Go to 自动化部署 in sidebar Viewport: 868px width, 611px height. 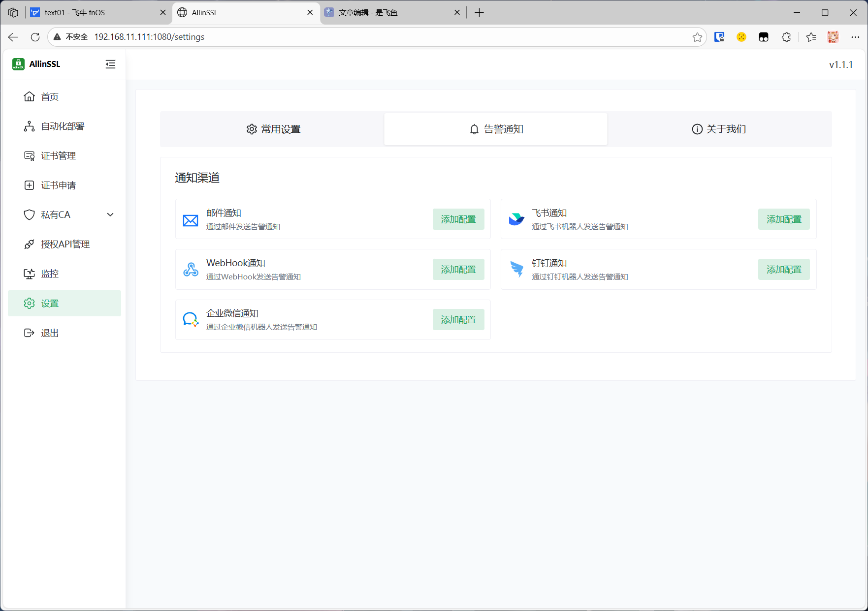click(63, 126)
